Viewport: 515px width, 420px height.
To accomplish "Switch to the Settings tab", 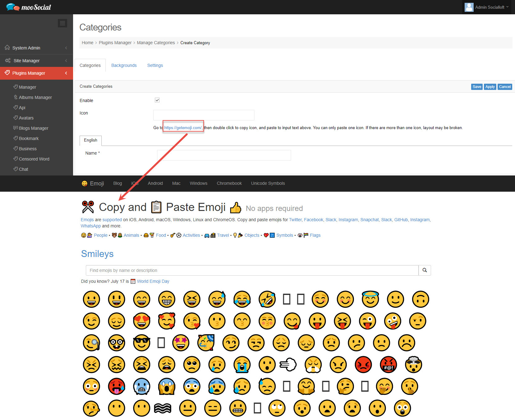I will [x=155, y=65].
